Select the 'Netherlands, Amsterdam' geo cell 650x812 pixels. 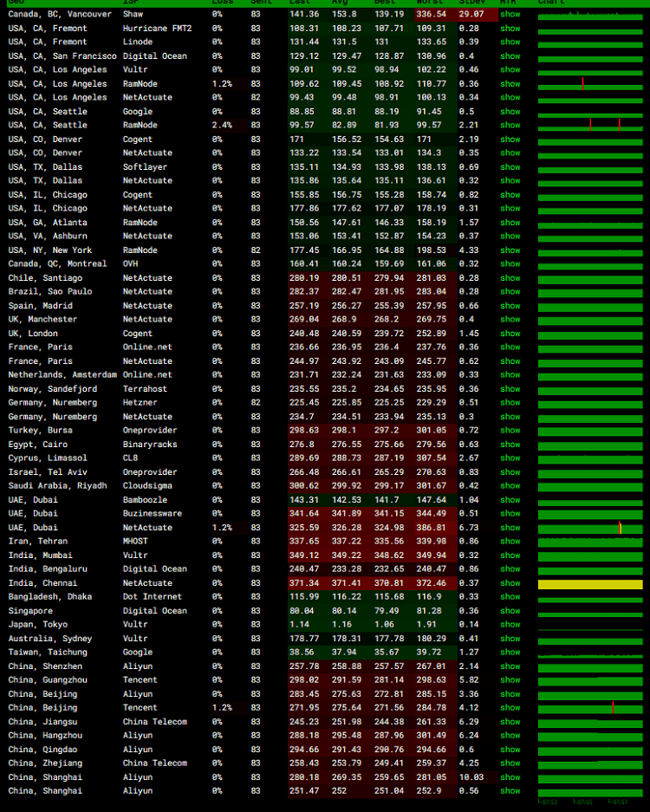point(62,374)
